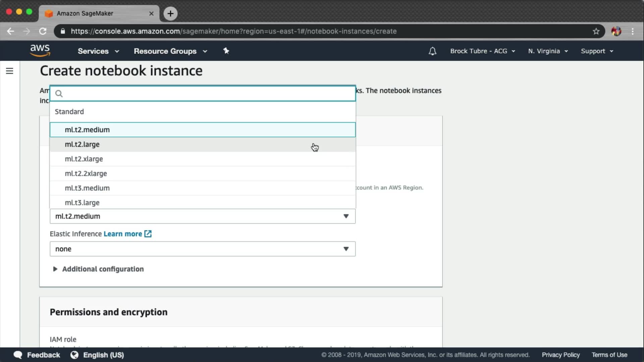Viewport: 644px width, 362px height.
Task: Choose ml.t3.medium from the list
Action: pyautogui.click(x=87, y=188)
